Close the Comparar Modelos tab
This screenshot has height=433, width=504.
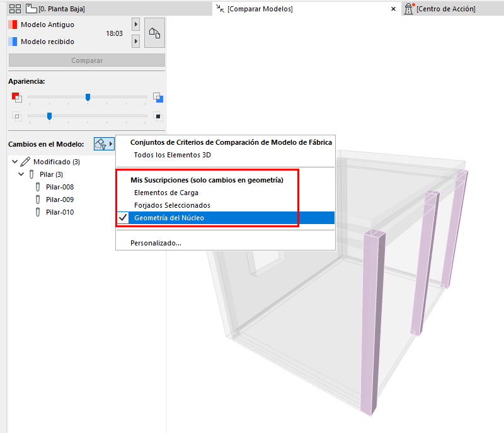tap(393, 9)
